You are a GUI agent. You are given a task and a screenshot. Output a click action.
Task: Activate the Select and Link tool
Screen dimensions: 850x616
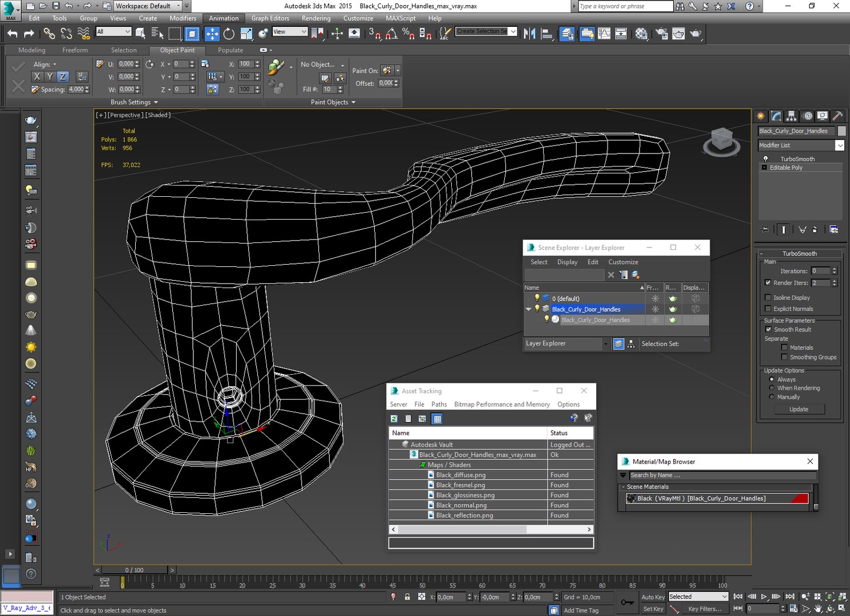point(49,34)
